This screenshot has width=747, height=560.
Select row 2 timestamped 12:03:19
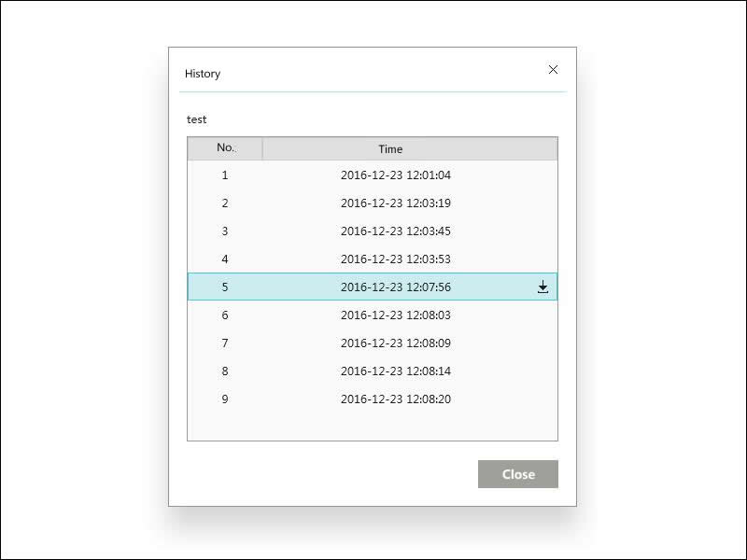(372, 203)
